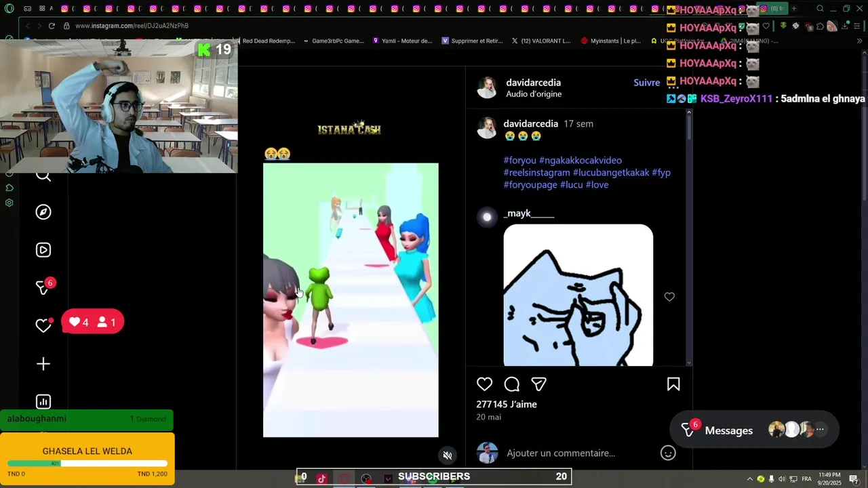The height and width of the screenshot is (488, 868).
Task: Open the #love hashtag link
Action: click(x=597, y=185)
